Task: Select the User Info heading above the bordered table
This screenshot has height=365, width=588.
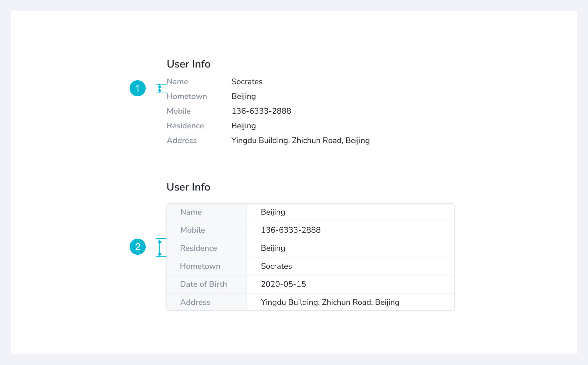Action: pyautogui.click(x=188, y=187)
